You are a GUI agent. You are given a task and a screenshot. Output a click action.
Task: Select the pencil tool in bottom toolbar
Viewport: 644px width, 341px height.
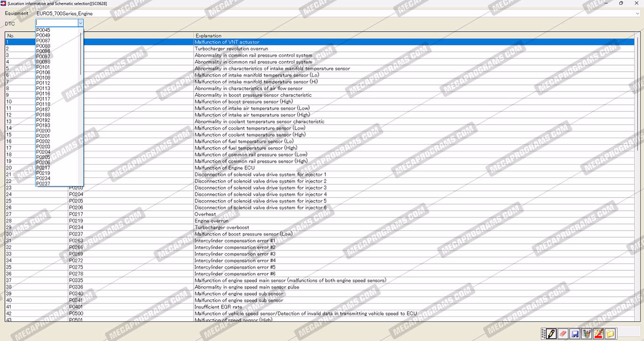(x=551, y=333)
